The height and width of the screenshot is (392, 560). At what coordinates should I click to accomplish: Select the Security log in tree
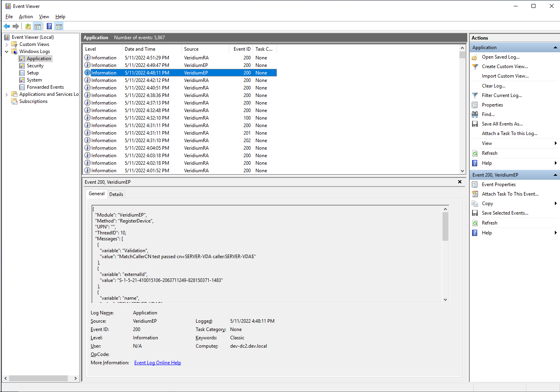(35, 66)
